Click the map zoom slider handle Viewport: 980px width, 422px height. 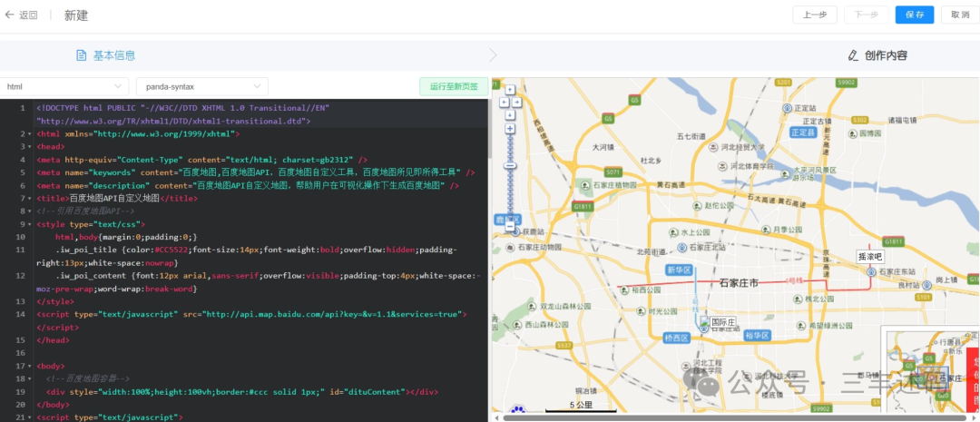(510, 166)
